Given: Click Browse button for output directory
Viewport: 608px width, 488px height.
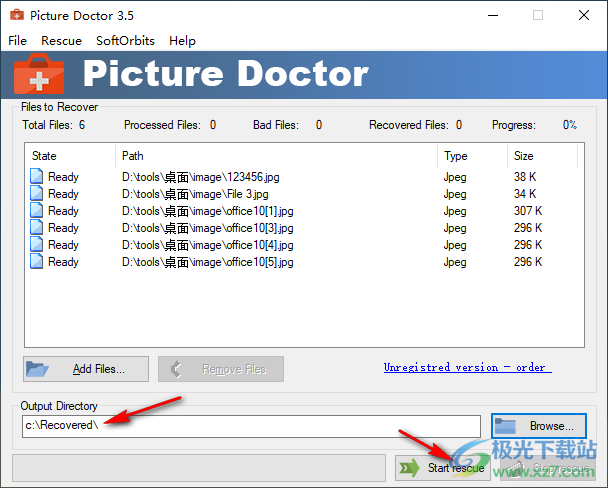Looking at the screenshot, I should coord(539,426).
